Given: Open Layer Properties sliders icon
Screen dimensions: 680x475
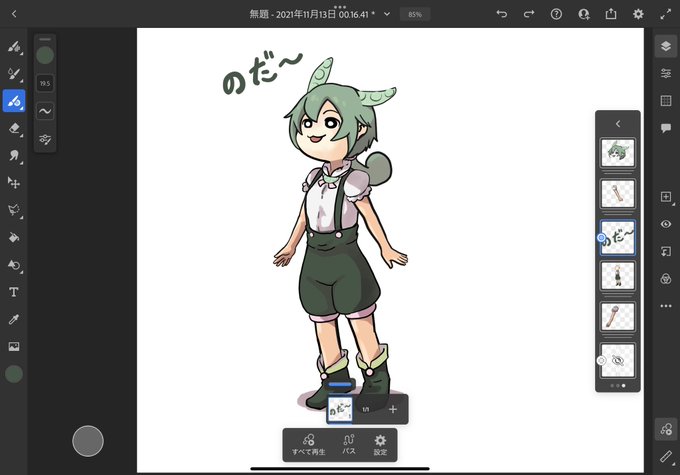Looking at the screenshot, I should [666, 73].
